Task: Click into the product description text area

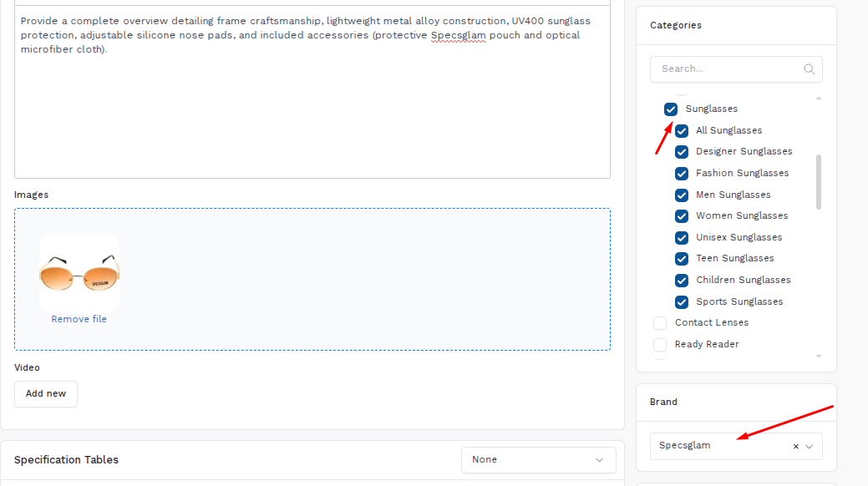Action: 312,92
